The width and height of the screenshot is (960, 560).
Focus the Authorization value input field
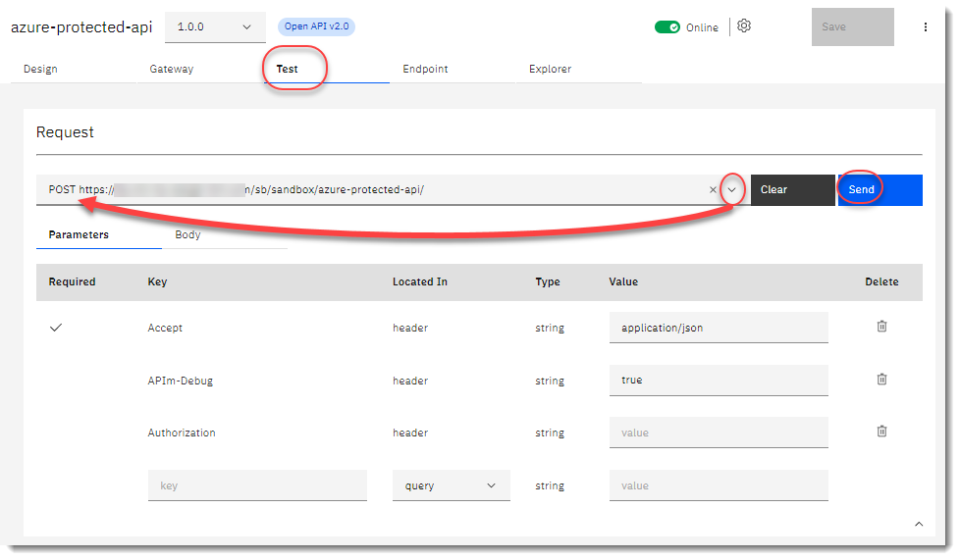(719, 433)
